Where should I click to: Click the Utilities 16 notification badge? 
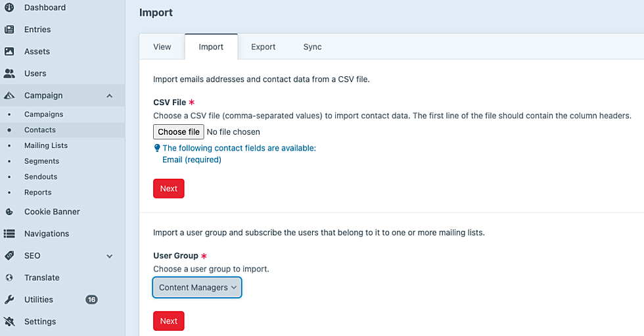pos(91,299)
